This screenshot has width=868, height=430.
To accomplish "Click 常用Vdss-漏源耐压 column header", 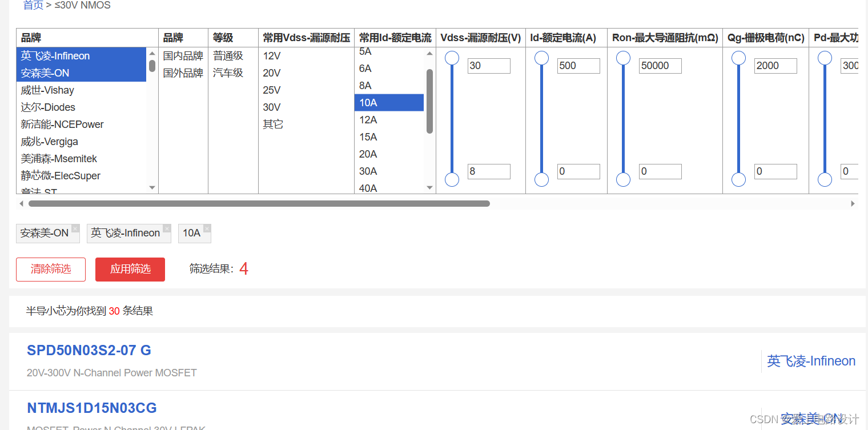I will pyautogui.click(x=306, y=38).
